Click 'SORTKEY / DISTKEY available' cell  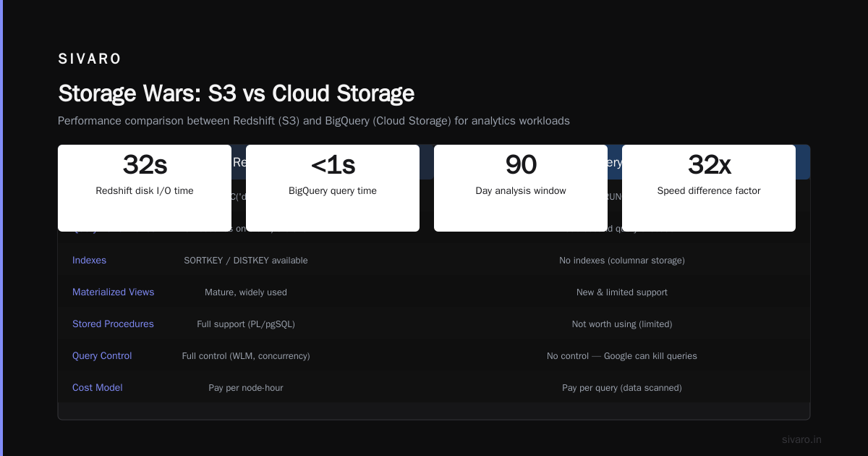(246, 261)
